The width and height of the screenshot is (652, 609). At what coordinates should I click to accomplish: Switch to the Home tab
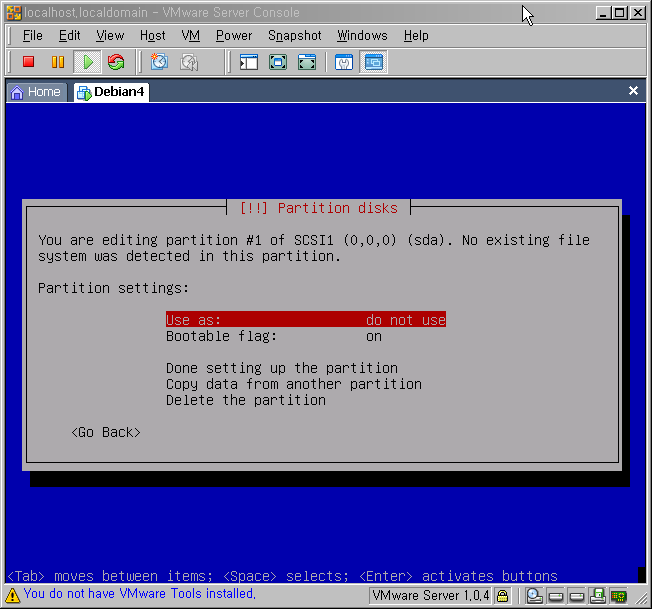coord(36,92)
